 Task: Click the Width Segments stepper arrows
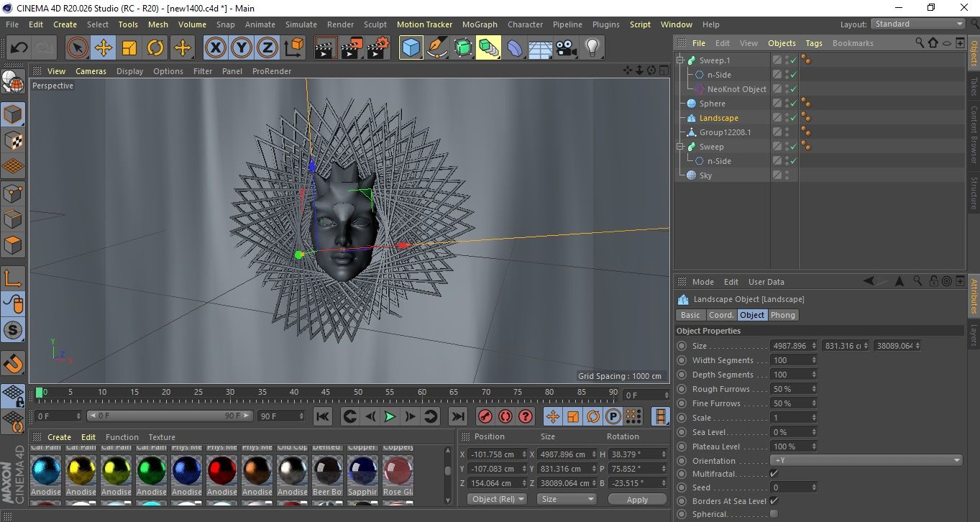(814, 360)
